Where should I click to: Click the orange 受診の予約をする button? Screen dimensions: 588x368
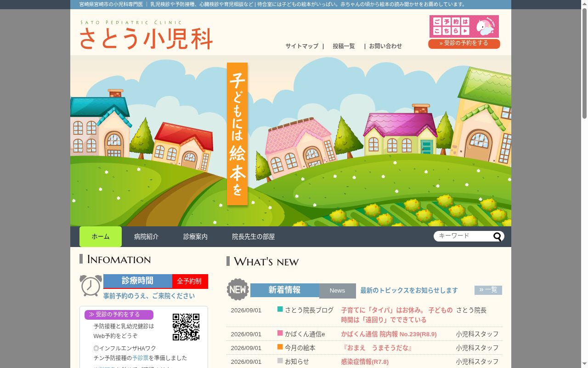tap(464, 43)
